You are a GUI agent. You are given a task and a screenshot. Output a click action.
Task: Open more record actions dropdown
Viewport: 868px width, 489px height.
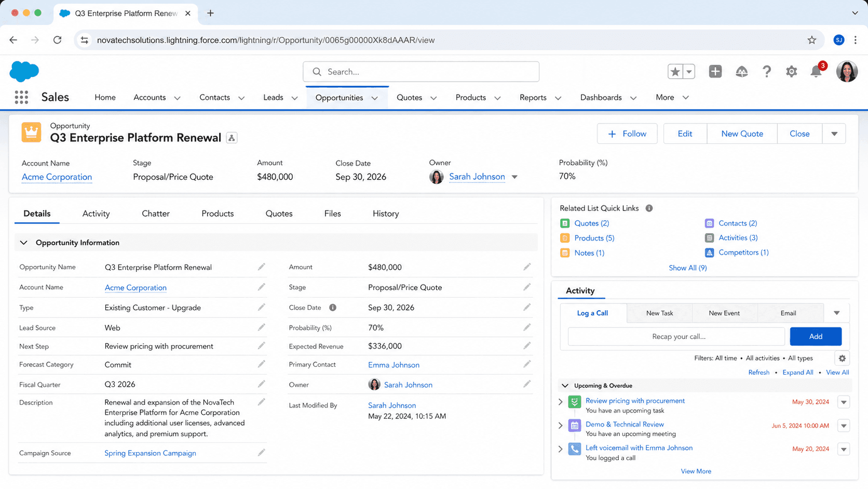834,134
